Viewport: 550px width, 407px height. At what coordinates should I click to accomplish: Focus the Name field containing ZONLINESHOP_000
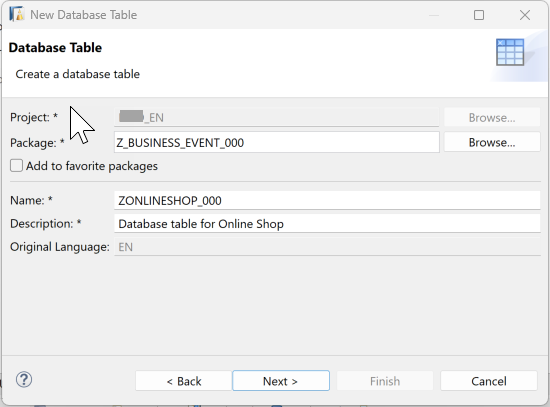click(x=327, y=200)
